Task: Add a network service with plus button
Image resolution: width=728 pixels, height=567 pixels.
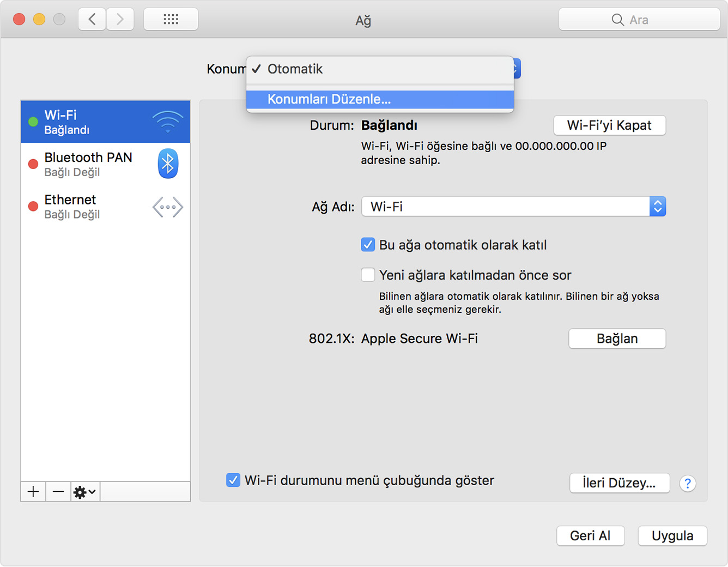Action: click(33, 492)
